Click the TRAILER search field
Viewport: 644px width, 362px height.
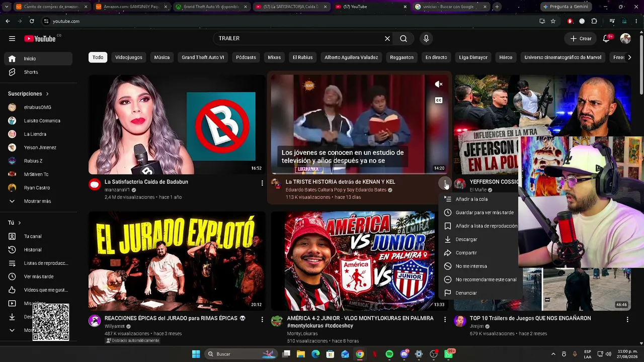[300, 39]
